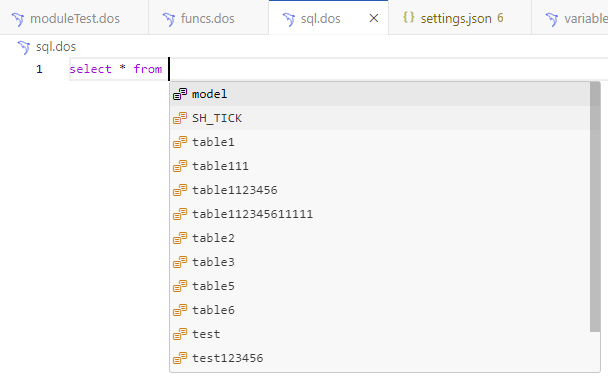This screenshot has height=383, width=608.
Task: Click the dolphin icon on funcs.dos tab
Action: pos(169,19)
